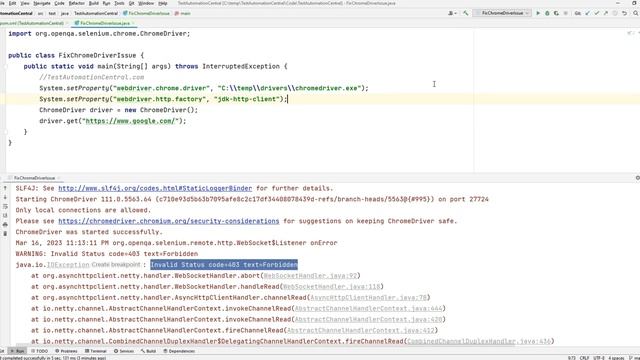
Task: Click the Stop icon in toolbar
Action: pyautogui.click(x=565, y=13)
